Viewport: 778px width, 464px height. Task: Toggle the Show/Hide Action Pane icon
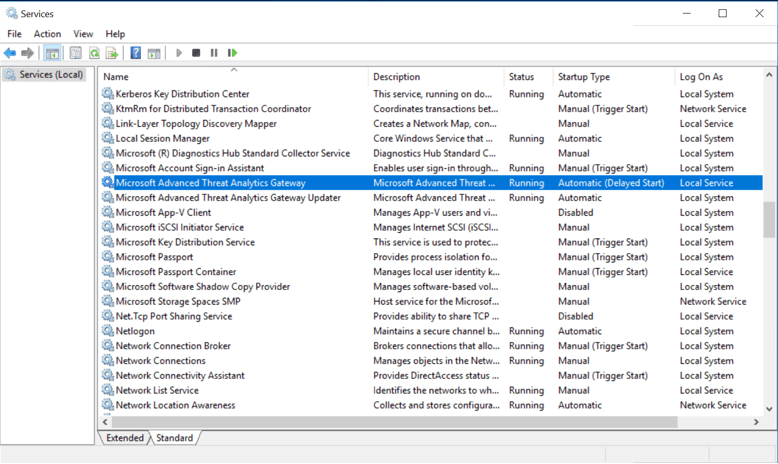154,53
